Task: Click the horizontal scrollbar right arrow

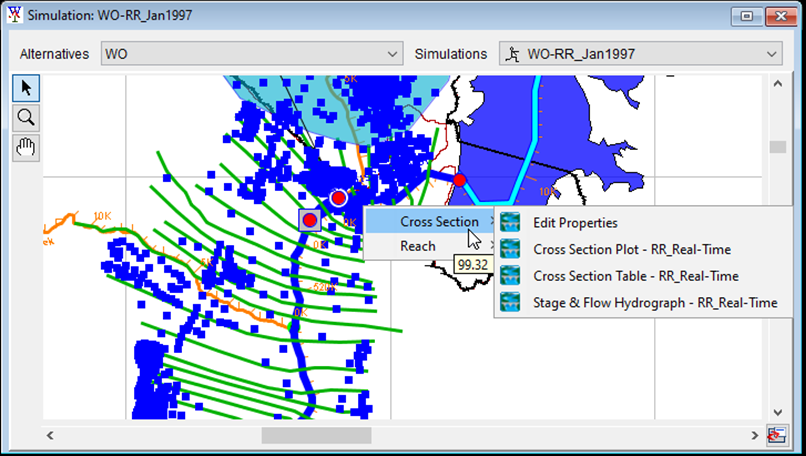Action: pyautogui.click(x=755, y=435)
